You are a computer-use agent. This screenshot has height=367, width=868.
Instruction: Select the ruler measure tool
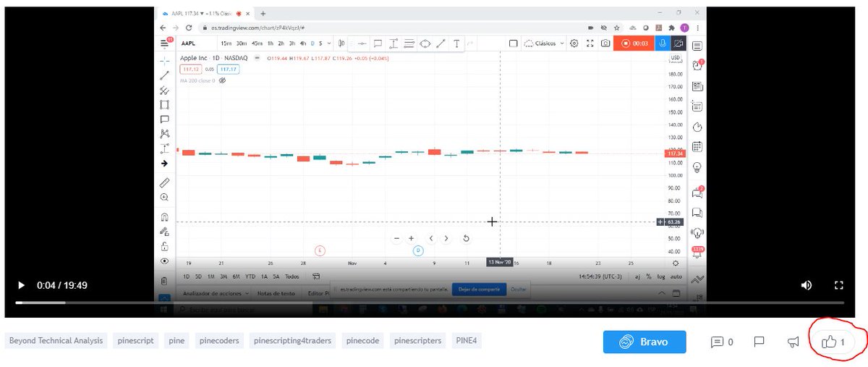click(165, 182)
